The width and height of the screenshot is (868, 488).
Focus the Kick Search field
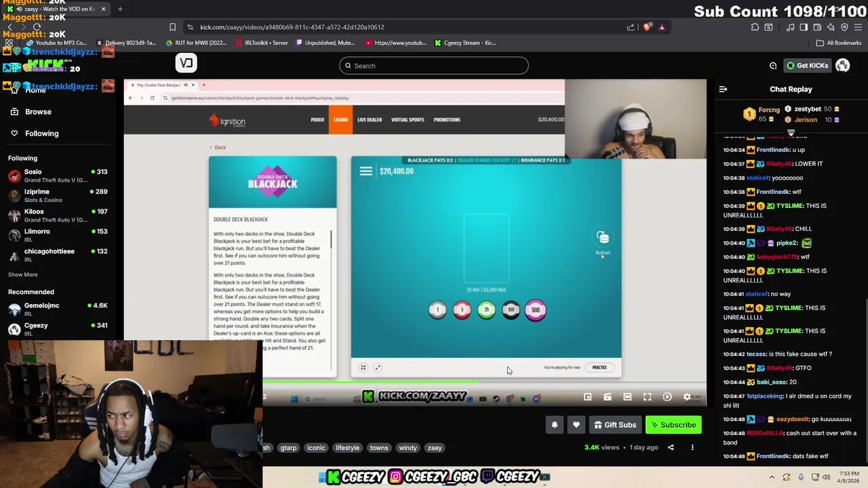coord(434,66)
